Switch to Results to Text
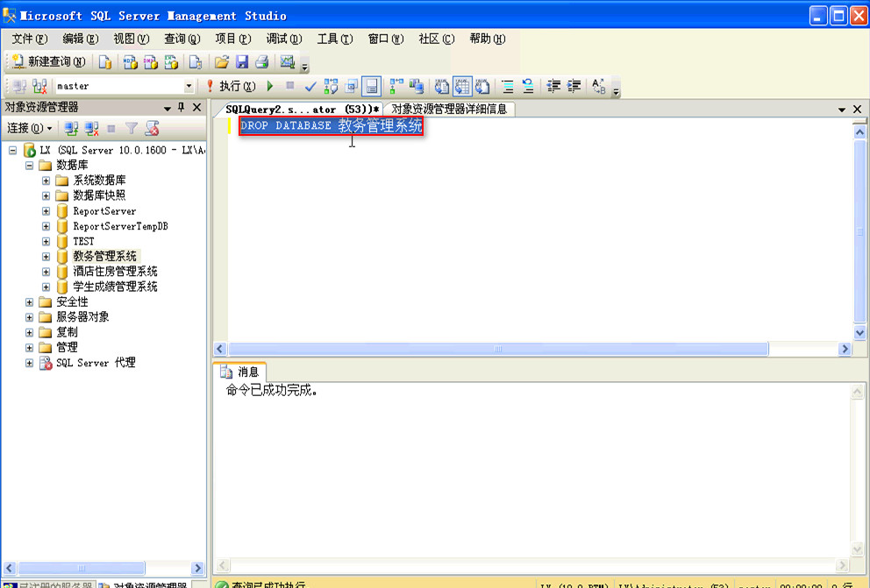 click(442, 86)
